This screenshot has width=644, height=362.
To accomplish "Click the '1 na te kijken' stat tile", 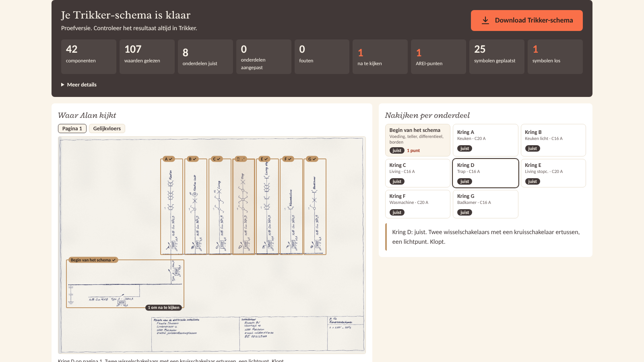I will point(380,57).
